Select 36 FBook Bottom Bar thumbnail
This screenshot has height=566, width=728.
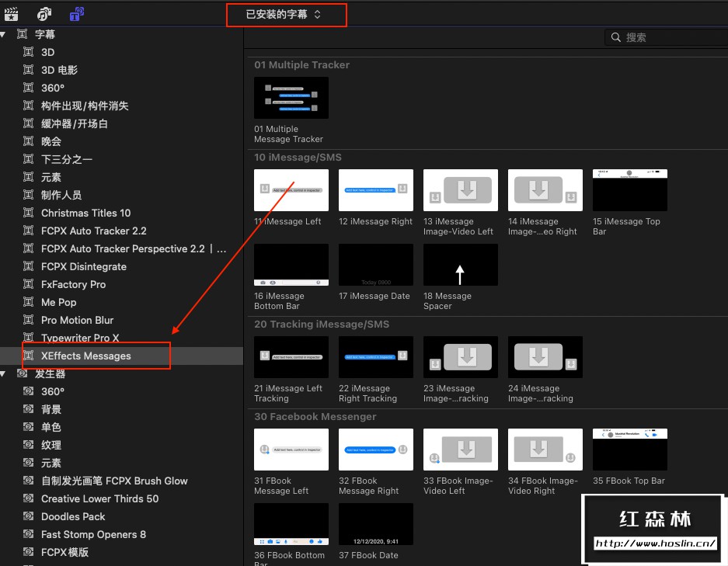(291, 524)
